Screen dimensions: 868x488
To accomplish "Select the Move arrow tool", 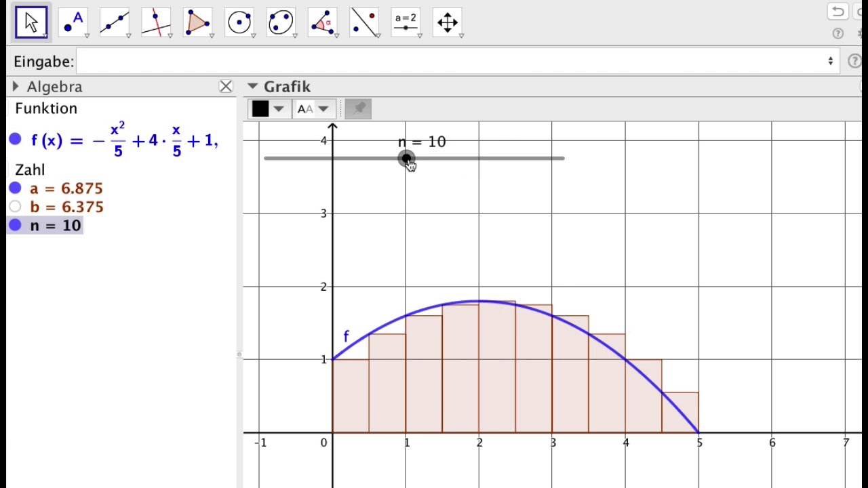I will pos(31,22).
